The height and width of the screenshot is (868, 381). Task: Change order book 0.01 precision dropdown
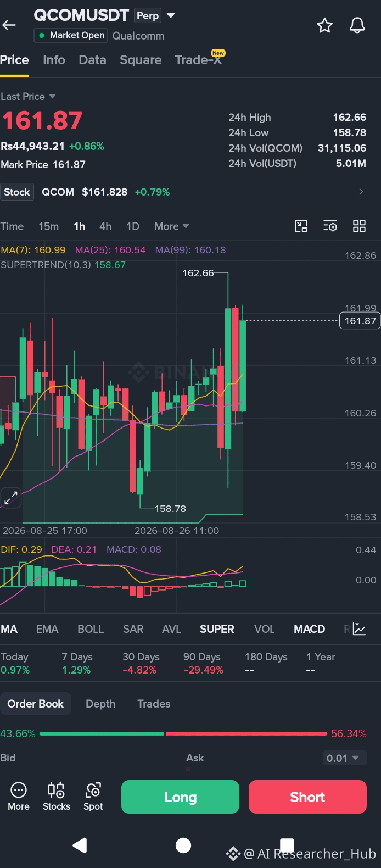click(344, 758)
